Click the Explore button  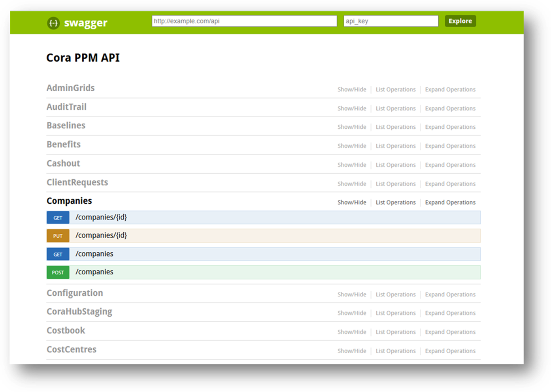[x=460, y=21]
